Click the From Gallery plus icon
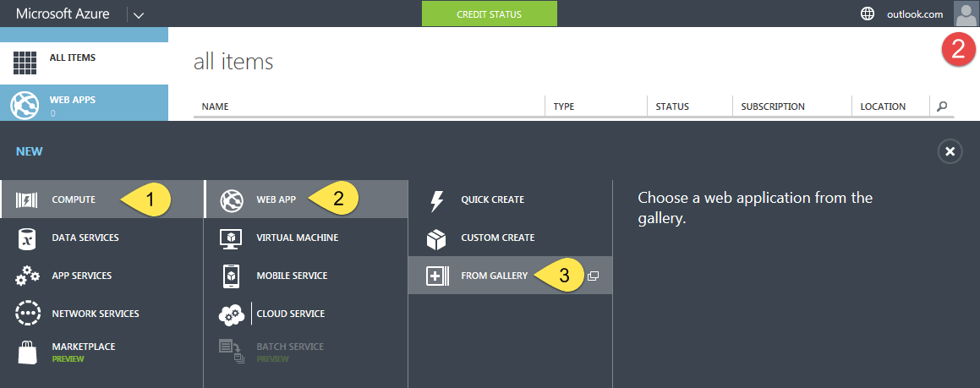 point(437,276)
